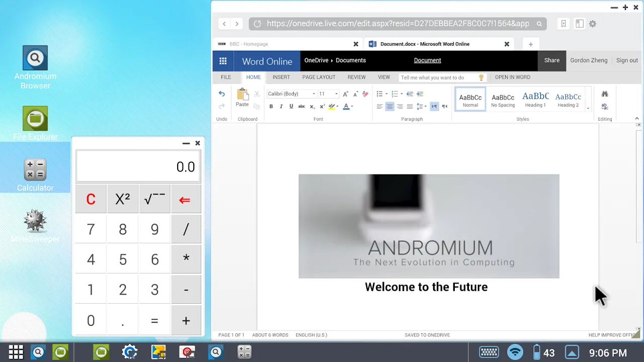Screen dimensions: 644x362
Task: Click the Share button
Action: [552, 60]
